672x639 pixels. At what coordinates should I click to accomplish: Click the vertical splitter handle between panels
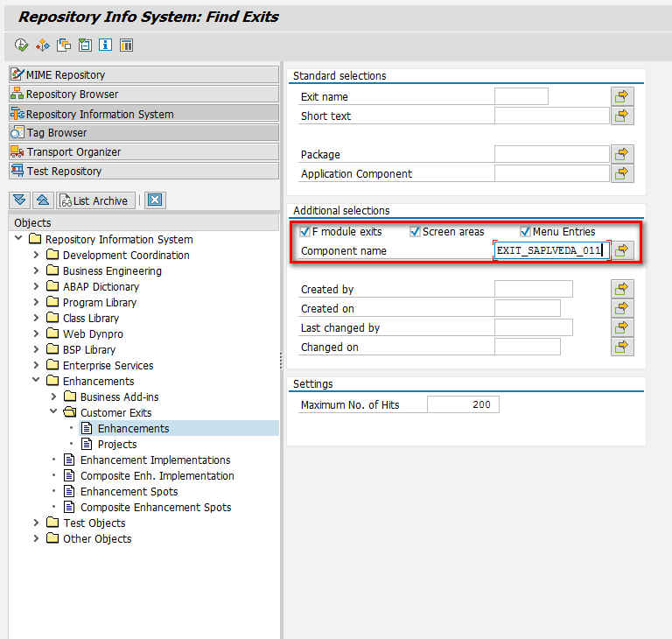(281, 361)
